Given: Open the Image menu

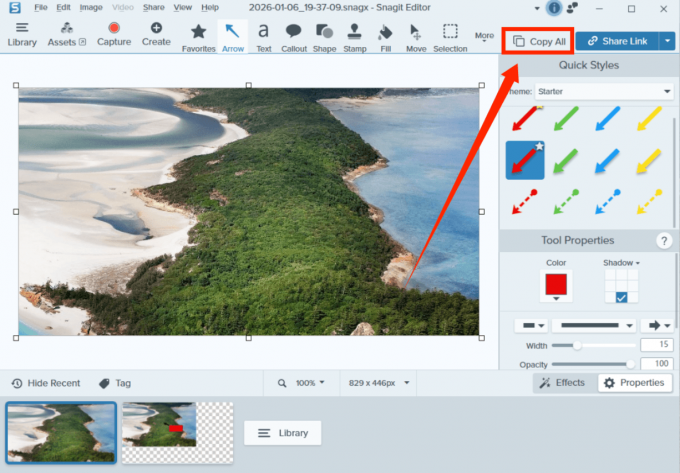Looking at the screenshot, I should 91,7.
